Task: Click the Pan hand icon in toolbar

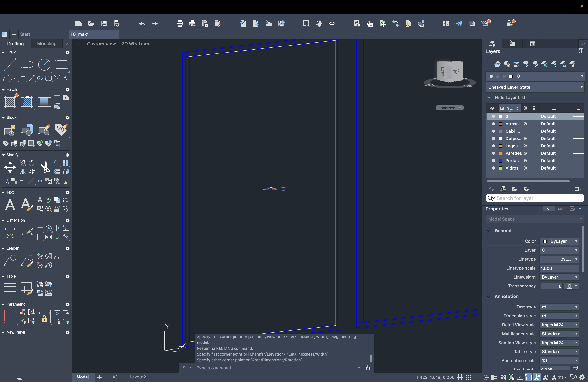Action: (x=319, y=24)
